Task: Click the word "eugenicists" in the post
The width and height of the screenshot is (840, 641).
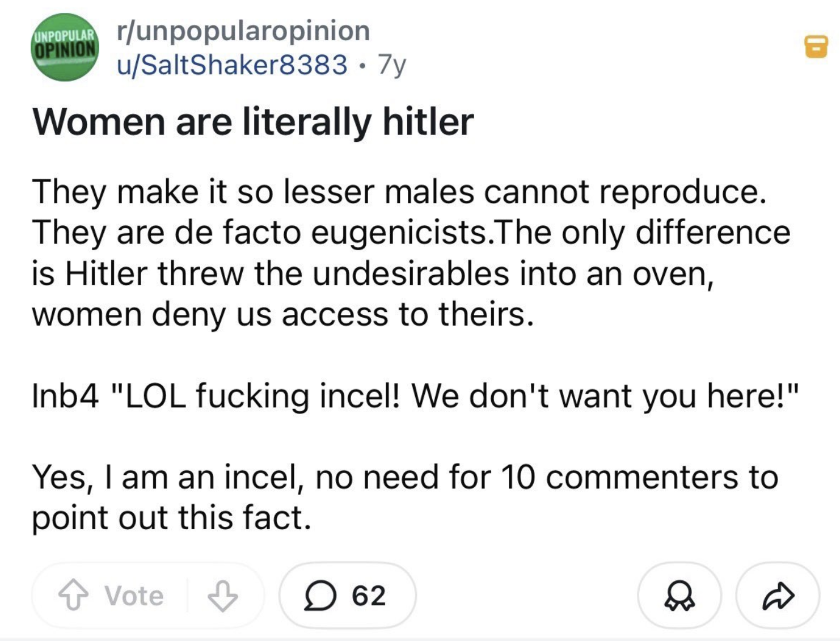Action: tap(399, 233)
